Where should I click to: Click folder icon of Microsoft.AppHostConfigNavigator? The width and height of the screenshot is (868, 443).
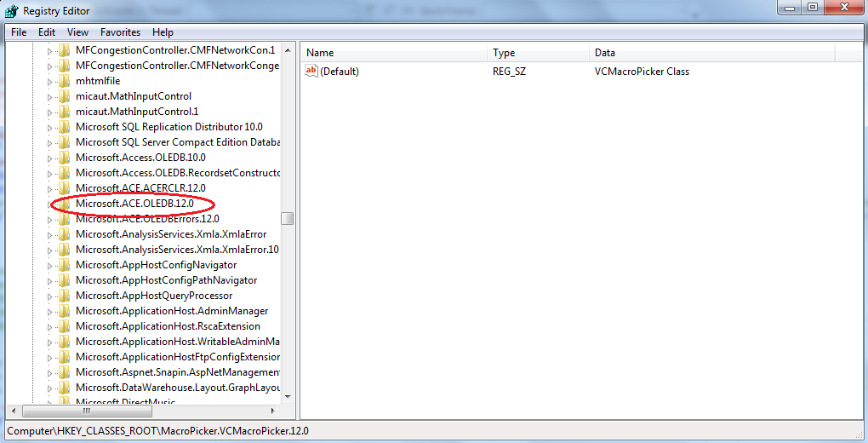pyautogui.click(x=64, y=265)
